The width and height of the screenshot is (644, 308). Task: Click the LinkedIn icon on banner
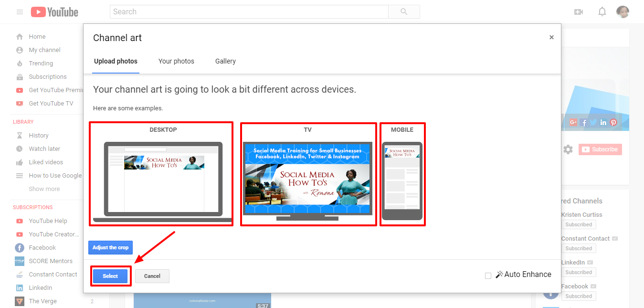tap(603, 123)
